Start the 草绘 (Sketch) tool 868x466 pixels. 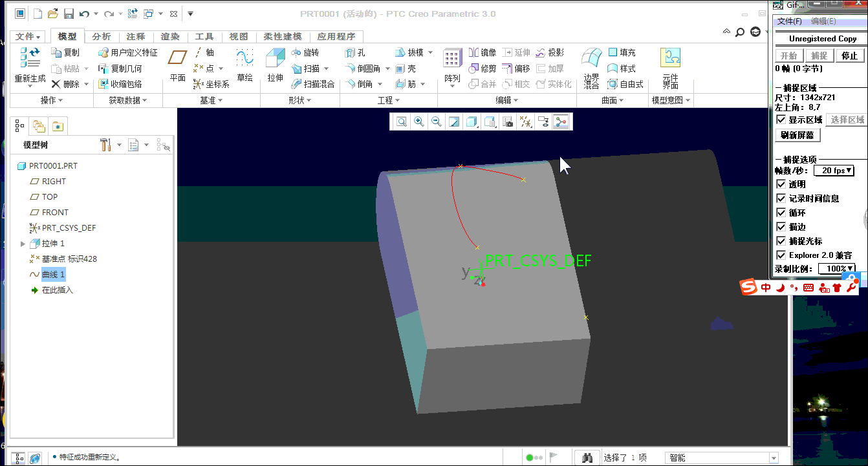244,66
